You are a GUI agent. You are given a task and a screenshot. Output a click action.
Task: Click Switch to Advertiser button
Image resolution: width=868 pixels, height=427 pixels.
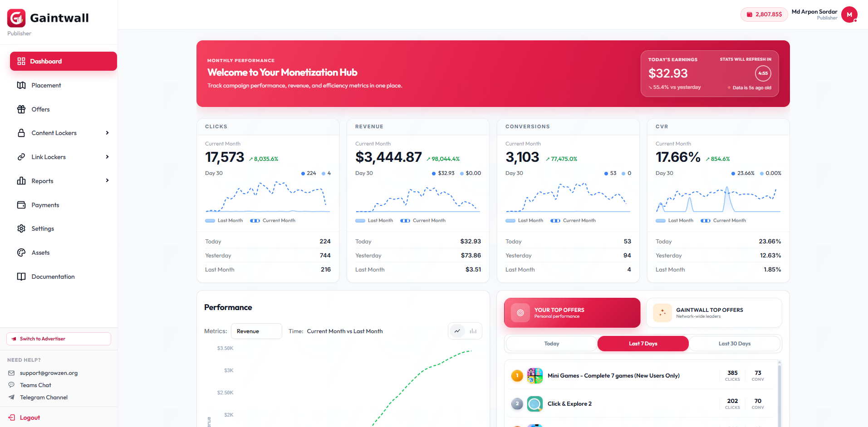click(x=59, y=339)
